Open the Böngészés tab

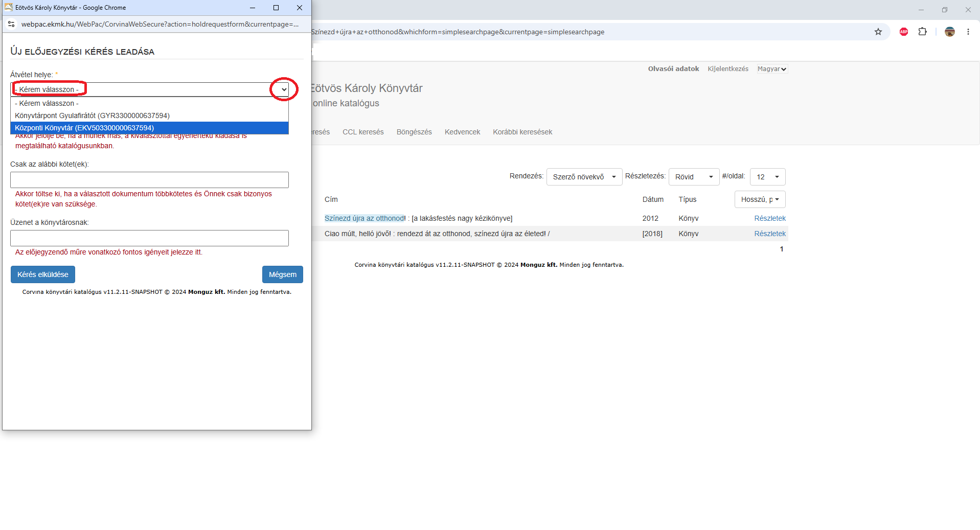(x=414, y=132)
